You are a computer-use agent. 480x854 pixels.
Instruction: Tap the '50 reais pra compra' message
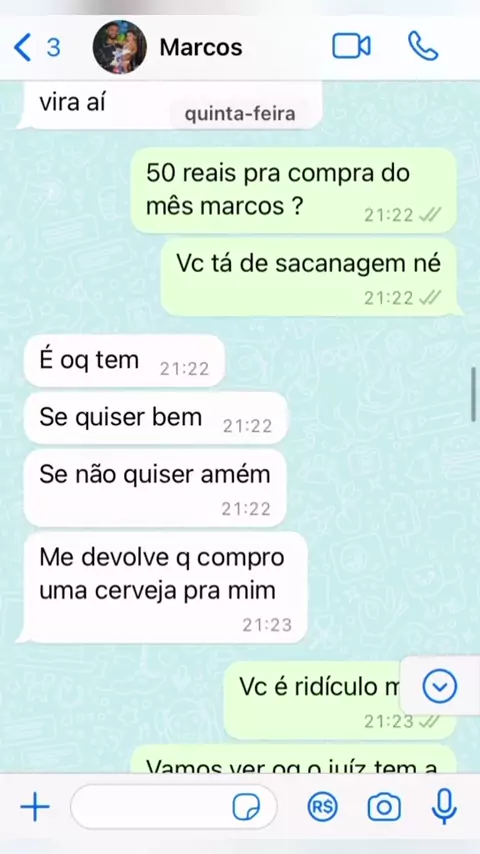[294, 190]
